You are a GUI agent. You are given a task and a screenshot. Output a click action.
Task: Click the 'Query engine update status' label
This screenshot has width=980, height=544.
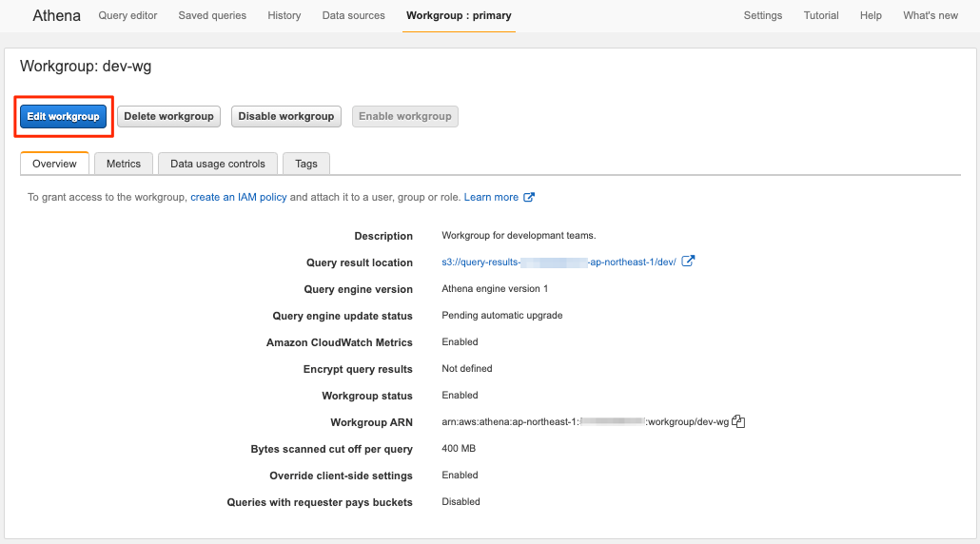pos(343,316)
